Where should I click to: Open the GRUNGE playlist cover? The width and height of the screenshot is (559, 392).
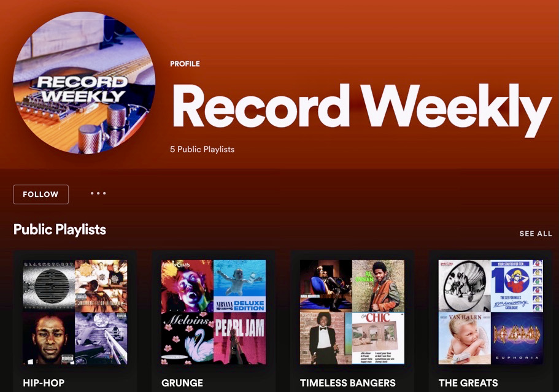coord(214,312)
